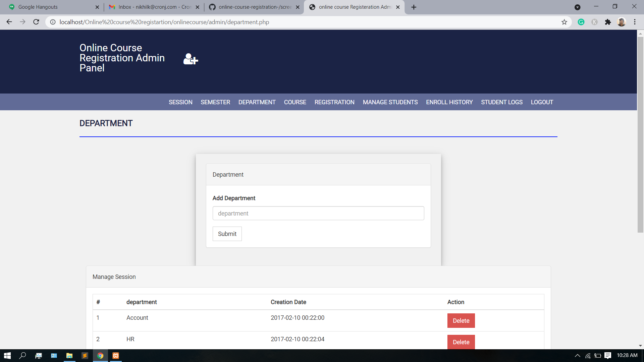
Task: Open the tab search dropdown arrow
Action: tap(577, 7)
